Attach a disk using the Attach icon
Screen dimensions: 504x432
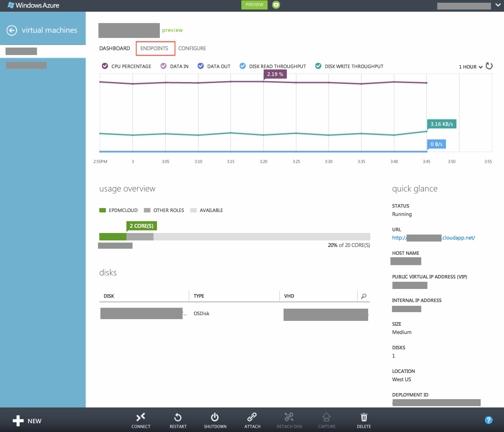point(252,417)
